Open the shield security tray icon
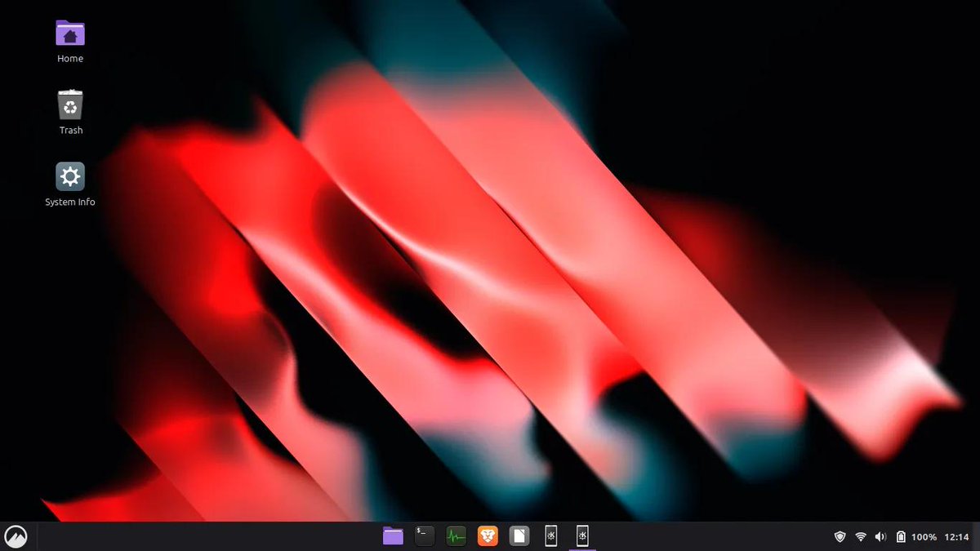Viewport: 980px width, 551px height. coord(840,537)
